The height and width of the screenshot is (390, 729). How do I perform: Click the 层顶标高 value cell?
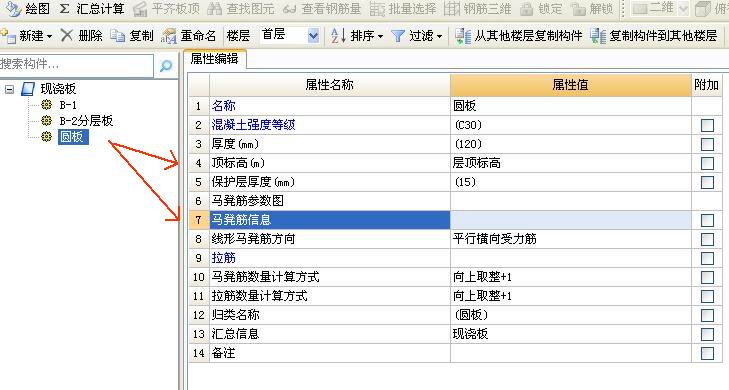point(570,163)
